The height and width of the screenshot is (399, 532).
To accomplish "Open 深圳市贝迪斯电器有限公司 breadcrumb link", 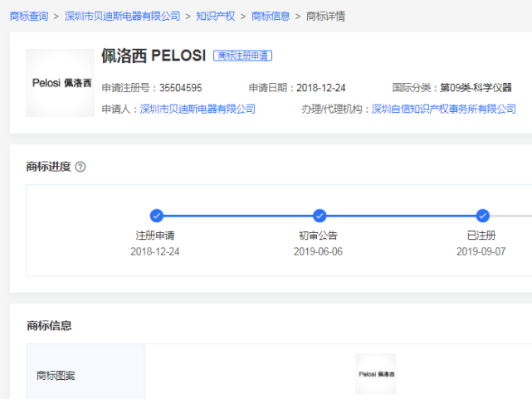I will 122,16.
